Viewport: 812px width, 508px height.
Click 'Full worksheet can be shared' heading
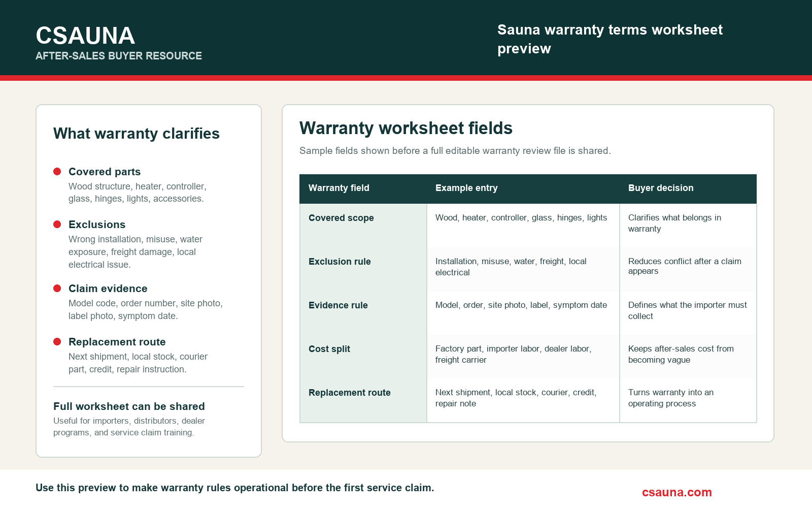129,406
